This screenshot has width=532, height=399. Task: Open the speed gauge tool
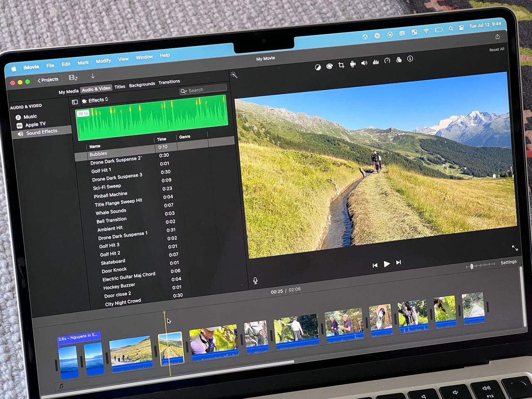387,61
